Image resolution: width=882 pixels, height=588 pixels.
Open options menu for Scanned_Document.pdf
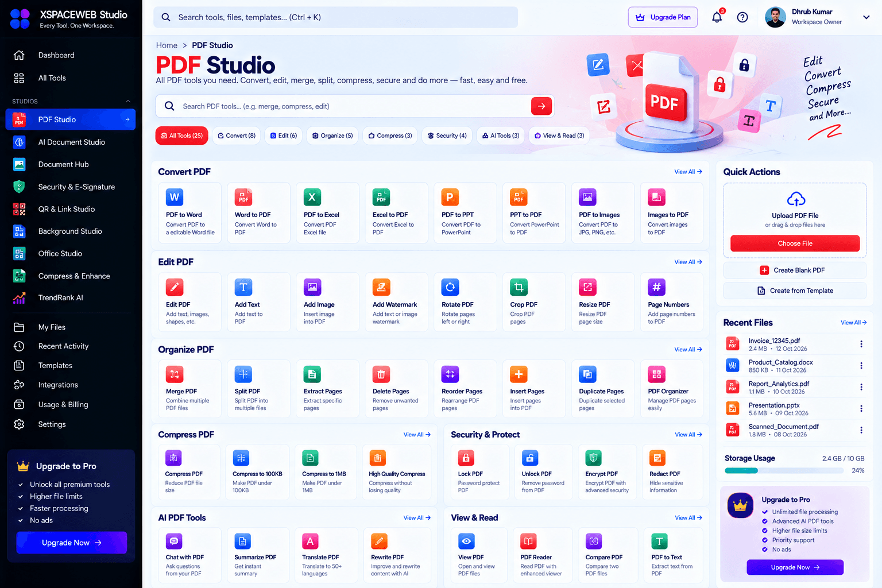[x=861, y=430]
